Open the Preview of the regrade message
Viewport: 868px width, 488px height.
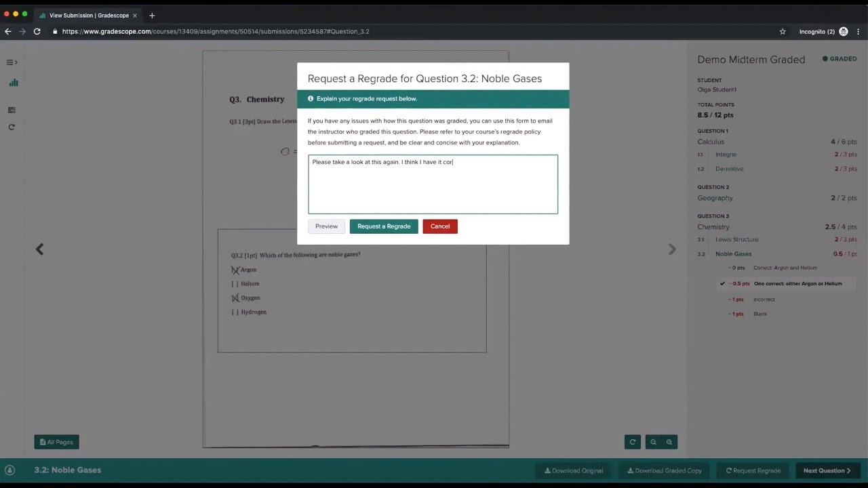point(326,226)
